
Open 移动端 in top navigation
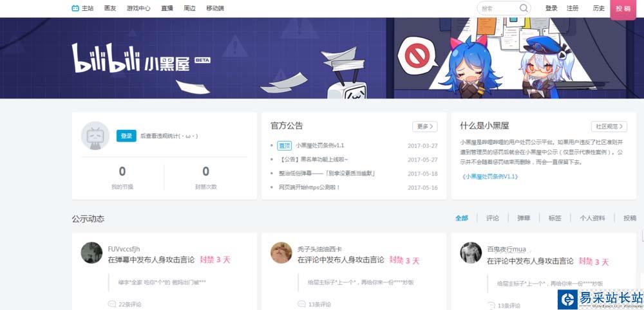click(215, 8)
